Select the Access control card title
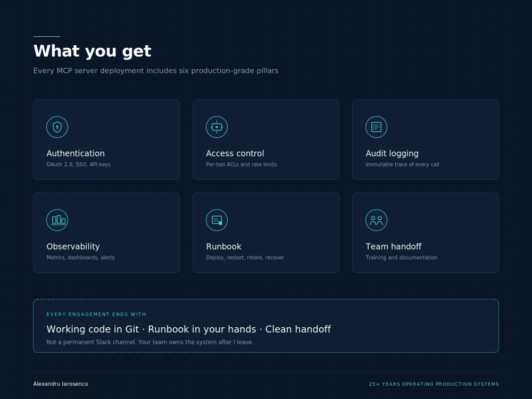Viewport: 532px width, 399px height. coord(235,153)
